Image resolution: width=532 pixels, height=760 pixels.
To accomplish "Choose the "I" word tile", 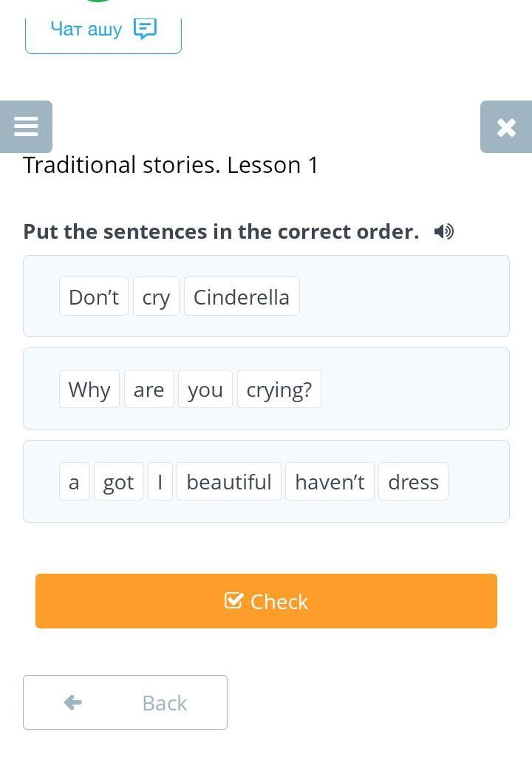I will point(160,481).
